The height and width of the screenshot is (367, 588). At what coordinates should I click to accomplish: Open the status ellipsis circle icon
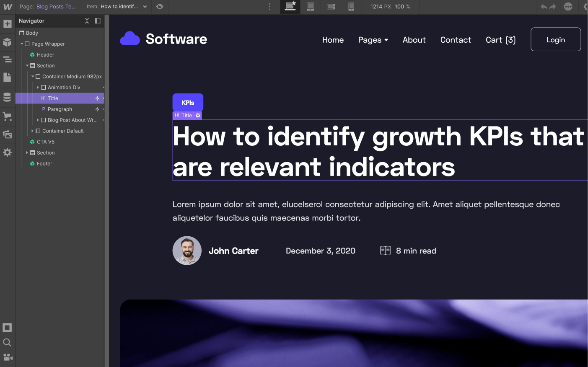point(568,7)
